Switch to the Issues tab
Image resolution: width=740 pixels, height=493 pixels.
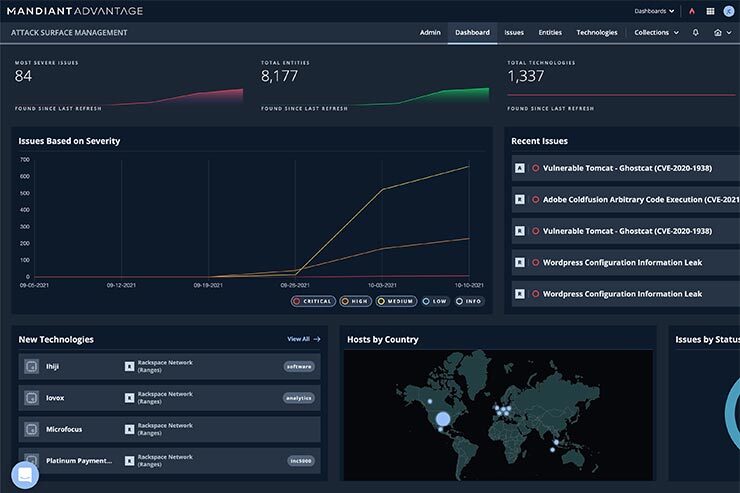coord(514,32)
